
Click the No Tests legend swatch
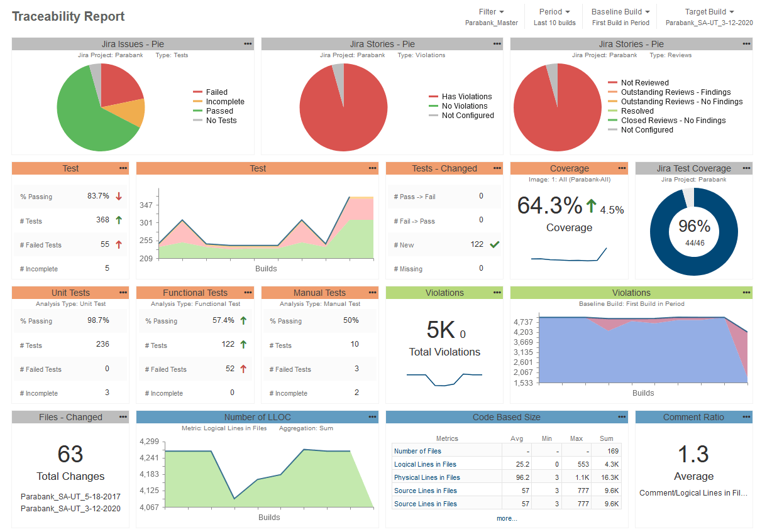coord(197,121)
